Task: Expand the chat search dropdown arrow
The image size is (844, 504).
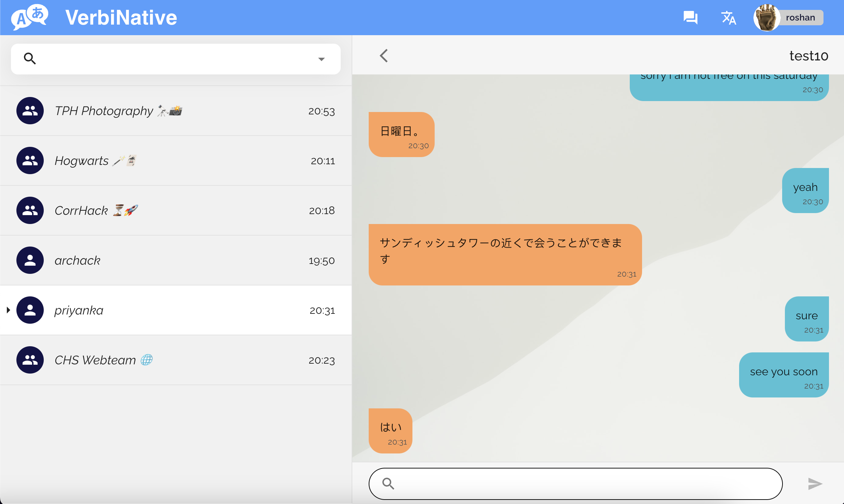Action: tap(321, 59)
